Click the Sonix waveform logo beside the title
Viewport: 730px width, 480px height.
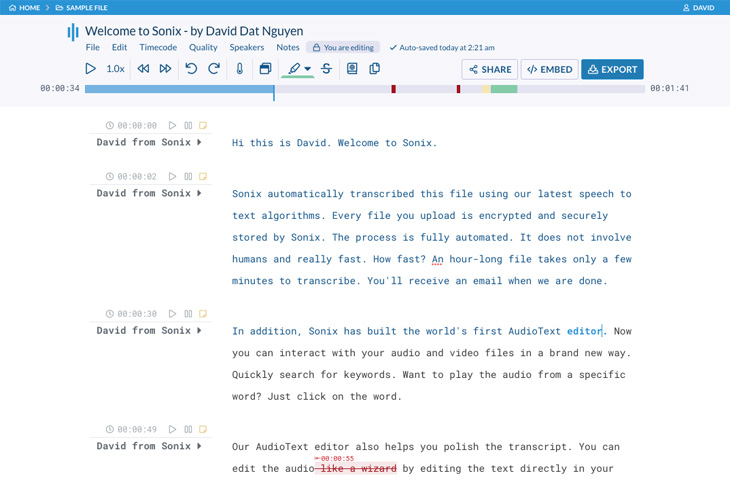[x=73, y=32]
